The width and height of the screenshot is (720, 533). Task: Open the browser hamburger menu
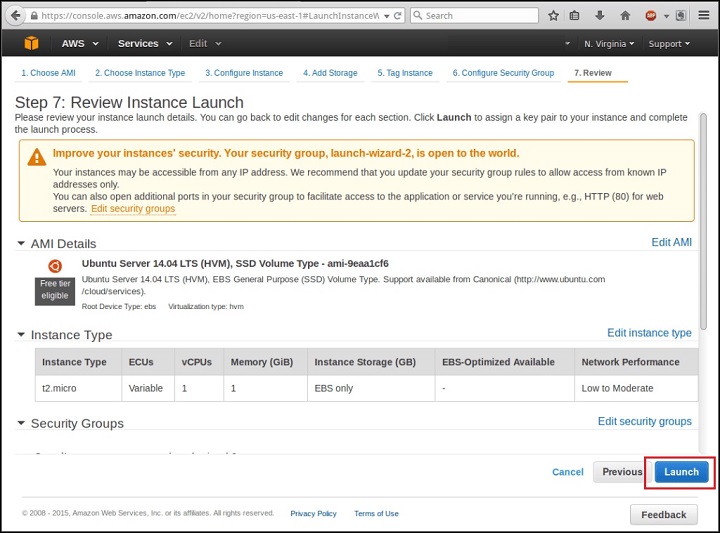tap(704, 16)
